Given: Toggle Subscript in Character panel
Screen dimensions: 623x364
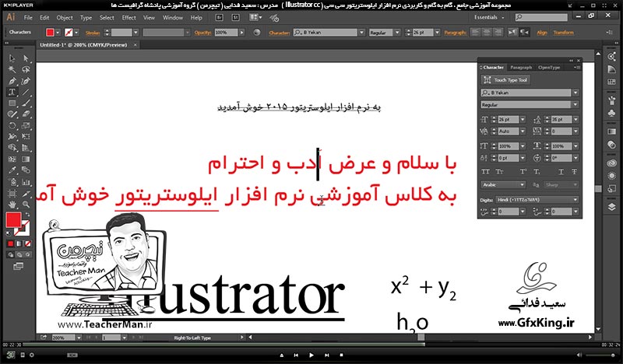Looking at the screenshot, I should pos(537,171).
